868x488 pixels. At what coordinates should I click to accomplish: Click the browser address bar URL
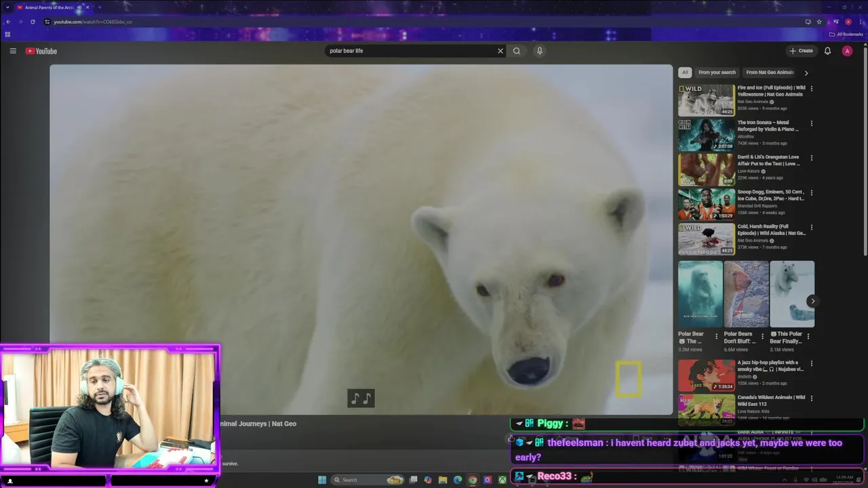(93, 22)
